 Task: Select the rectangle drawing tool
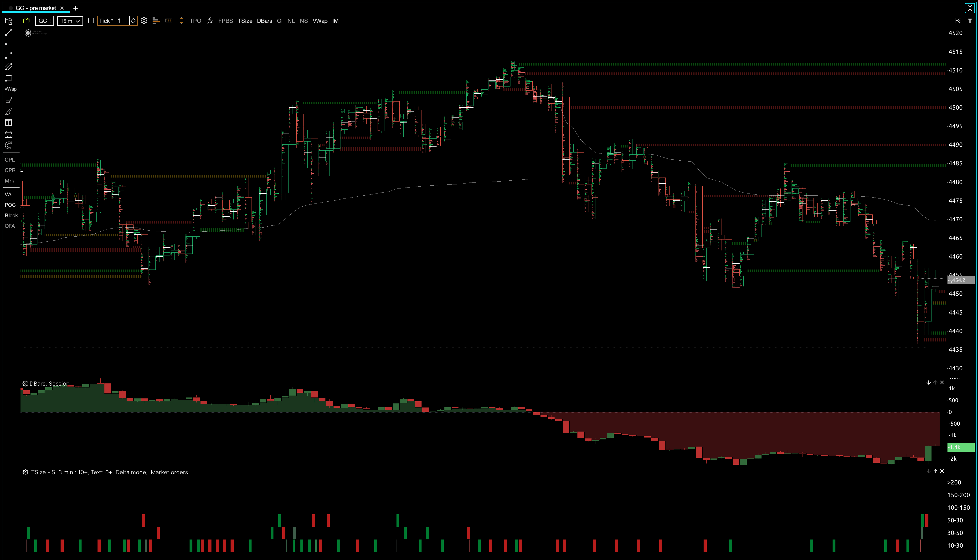coord(9,78)
